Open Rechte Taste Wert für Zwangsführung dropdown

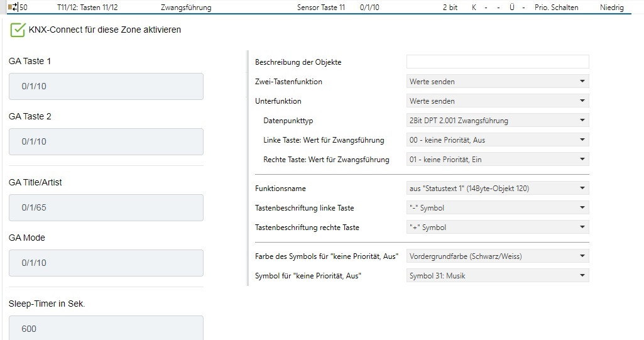pos(497,160)
